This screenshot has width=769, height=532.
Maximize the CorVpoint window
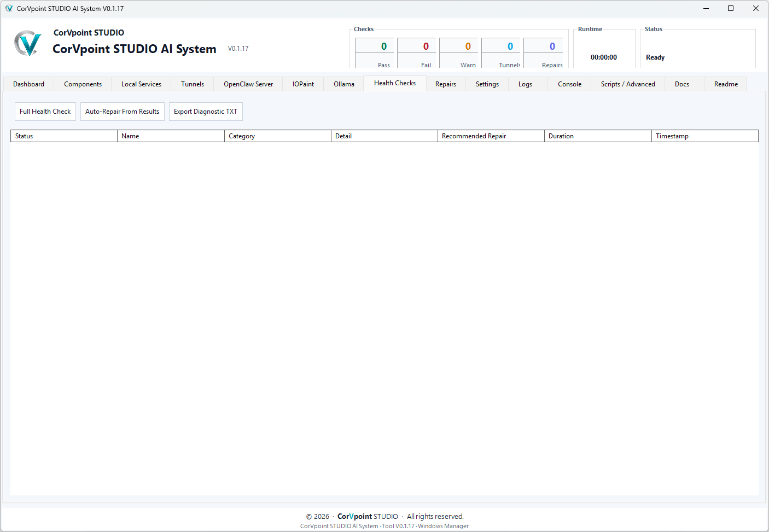pos(731,8)
